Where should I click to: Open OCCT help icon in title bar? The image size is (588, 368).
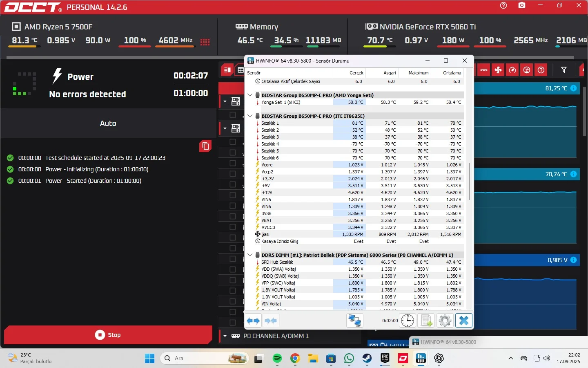click(x=503, y=6)
